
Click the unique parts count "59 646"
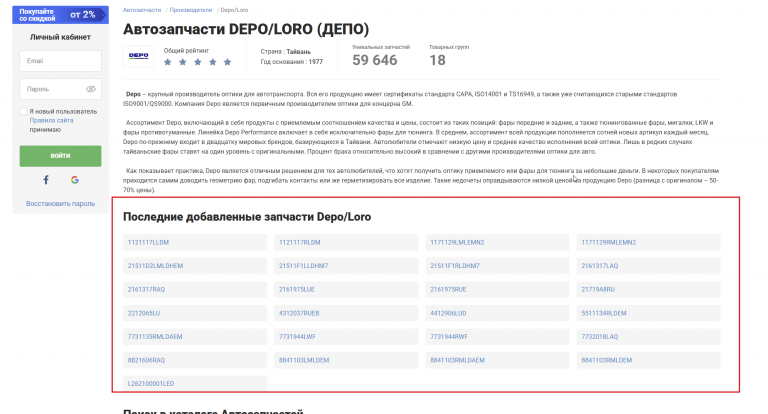[x=375, y=60]
